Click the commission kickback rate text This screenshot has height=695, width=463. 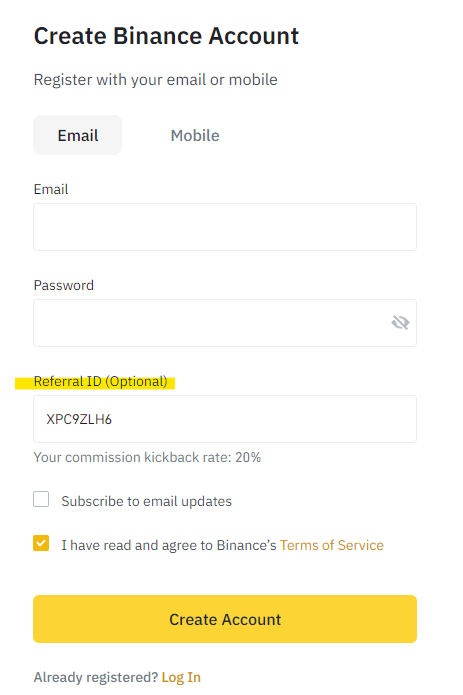pyautogui.click(x=147, y=457)
